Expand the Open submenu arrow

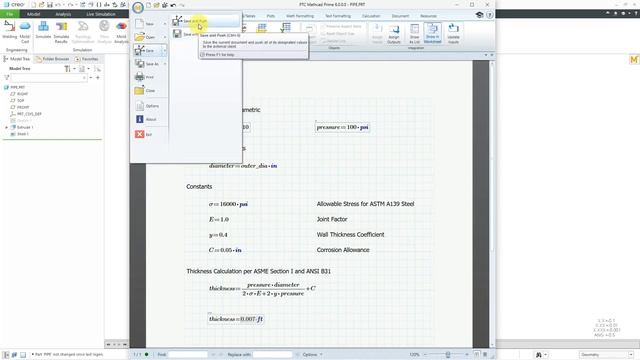click(165, 37)
